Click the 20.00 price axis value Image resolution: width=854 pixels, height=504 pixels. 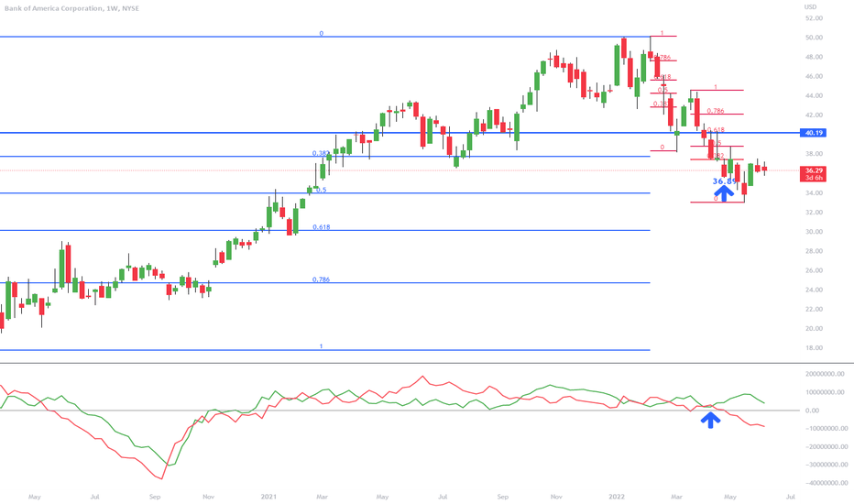(815, 328)
